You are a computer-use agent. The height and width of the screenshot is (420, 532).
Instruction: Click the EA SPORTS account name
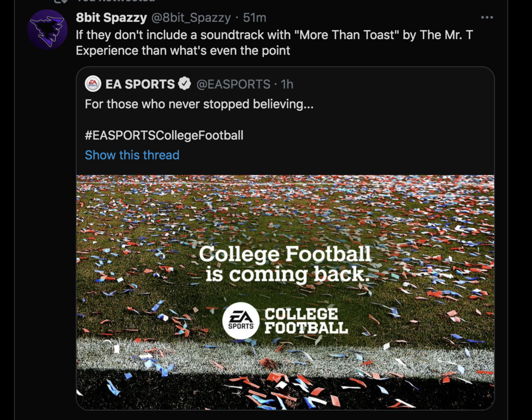[x=140, y=84]
